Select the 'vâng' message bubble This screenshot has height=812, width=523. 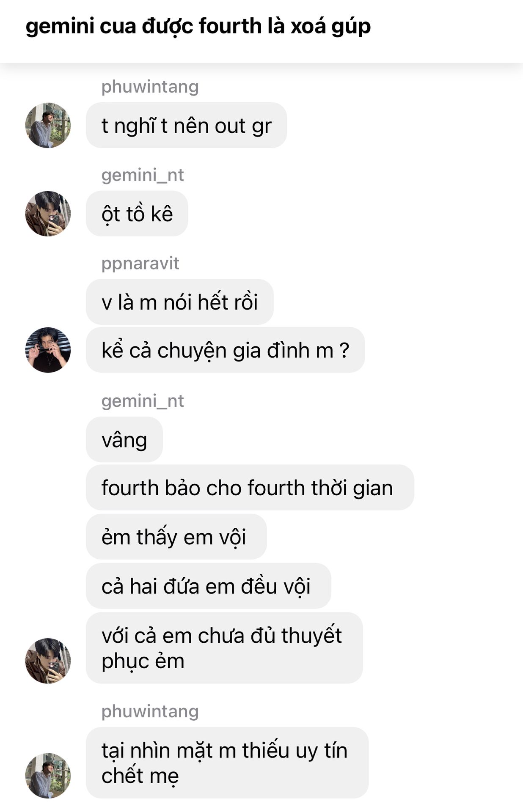coord(124,439)
